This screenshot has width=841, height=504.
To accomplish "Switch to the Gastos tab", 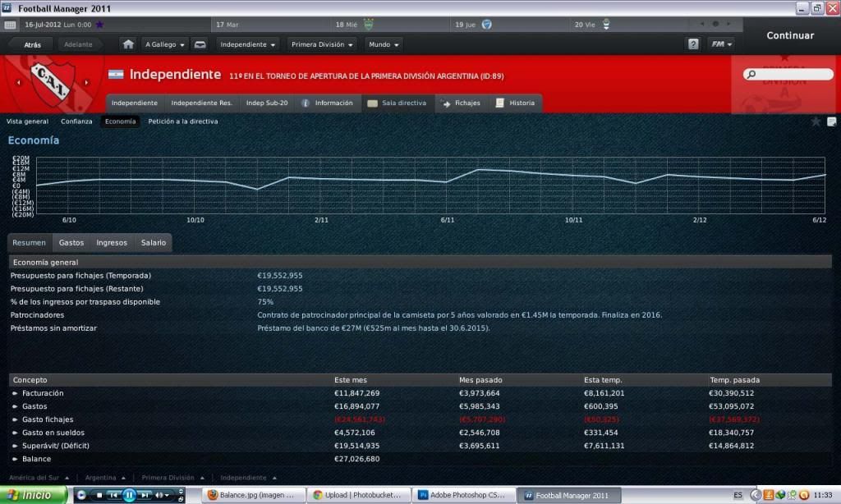I will [x=71, y=243].
